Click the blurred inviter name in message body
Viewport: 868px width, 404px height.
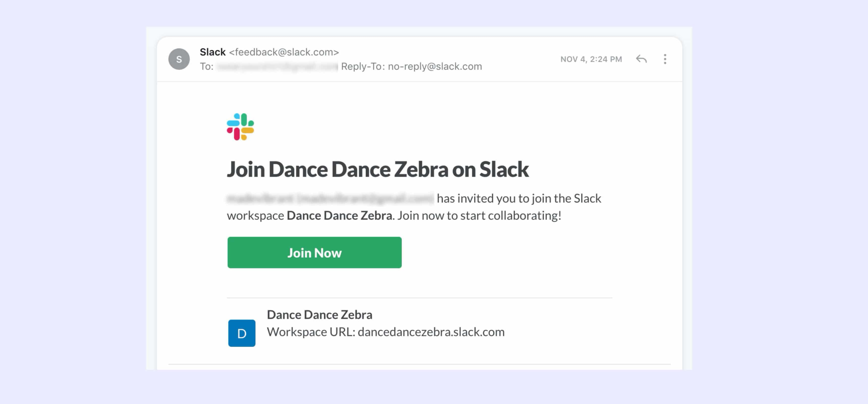pos(330,198)
